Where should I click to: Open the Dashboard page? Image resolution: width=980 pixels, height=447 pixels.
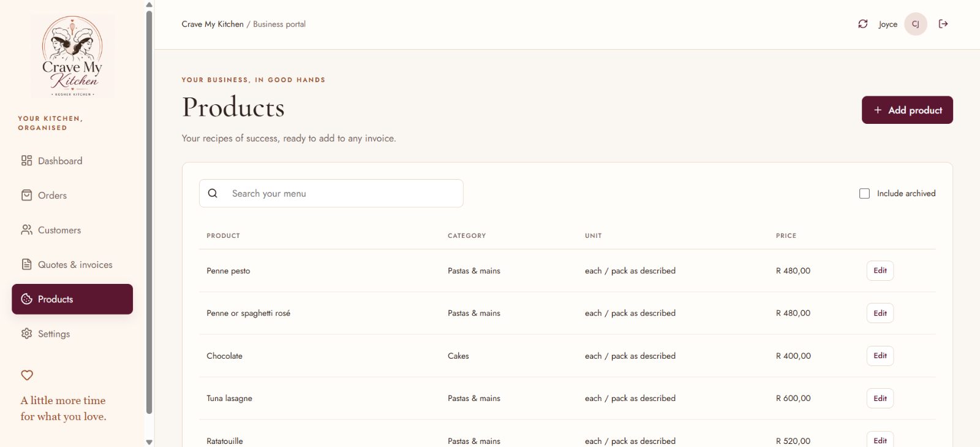tap(72, 161)
